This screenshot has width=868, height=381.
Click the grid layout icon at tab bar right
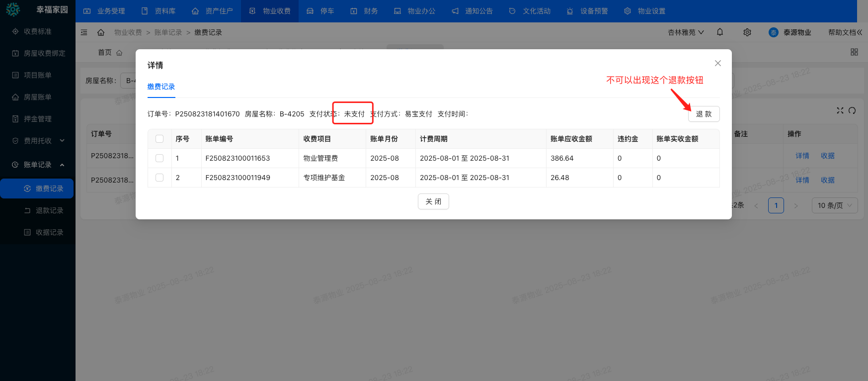[x=854, y=52]
